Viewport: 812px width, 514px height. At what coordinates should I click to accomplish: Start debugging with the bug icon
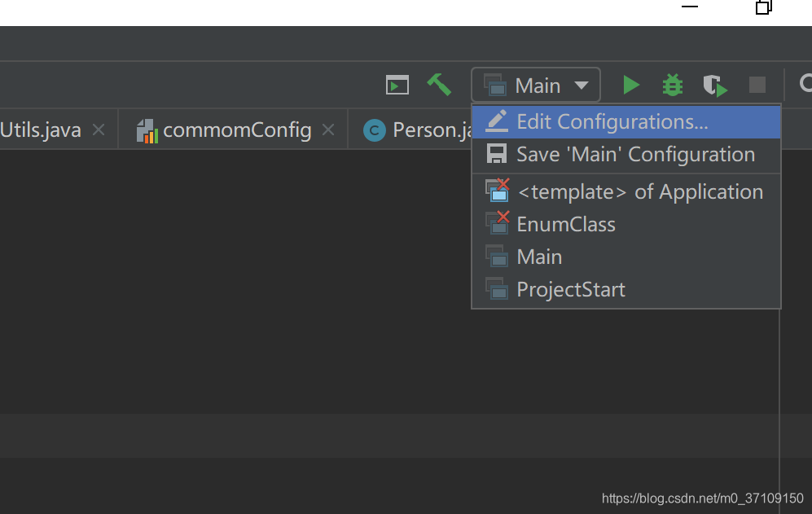(673, 85)
